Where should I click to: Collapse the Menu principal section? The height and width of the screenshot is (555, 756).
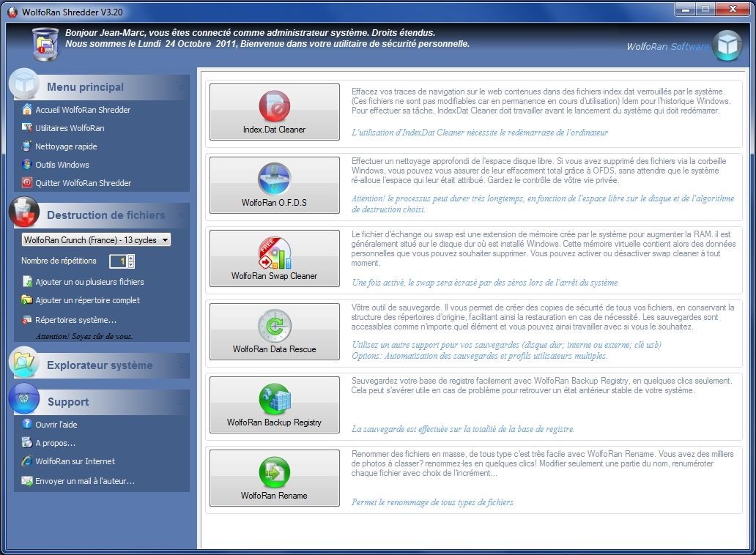tap(180, 87)
